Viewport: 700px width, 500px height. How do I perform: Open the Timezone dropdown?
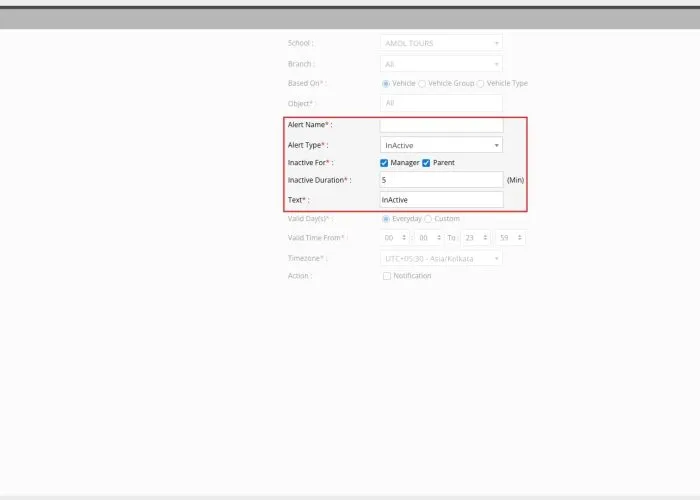click(441, 258)
